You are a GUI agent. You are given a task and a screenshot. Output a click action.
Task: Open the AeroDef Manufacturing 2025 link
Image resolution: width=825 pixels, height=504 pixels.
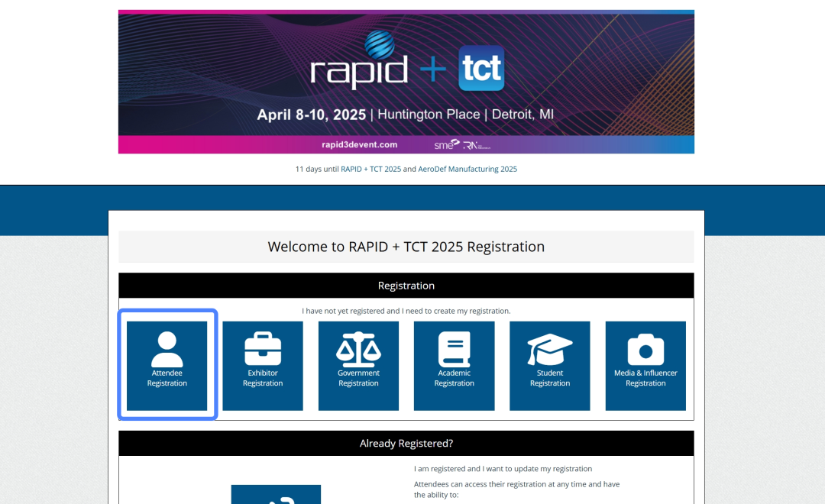click(467, 169)
